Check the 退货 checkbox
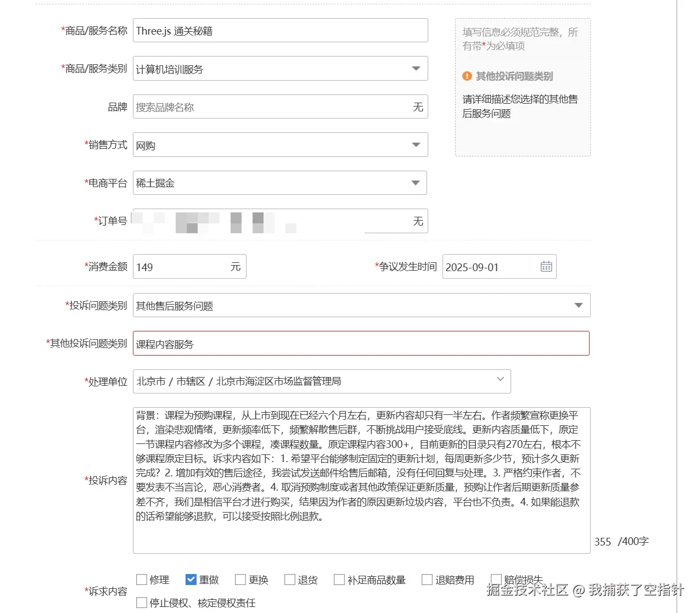700x613 pixels. click(290, 580)
